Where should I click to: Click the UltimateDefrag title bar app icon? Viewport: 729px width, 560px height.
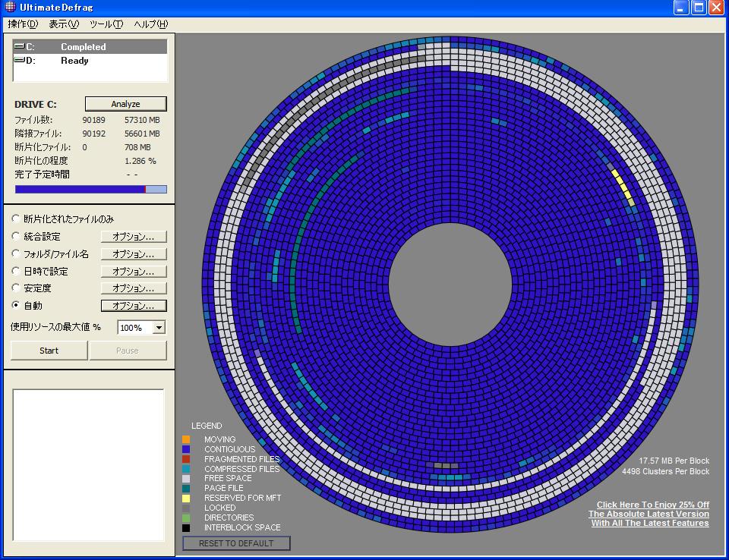point(9,8)
